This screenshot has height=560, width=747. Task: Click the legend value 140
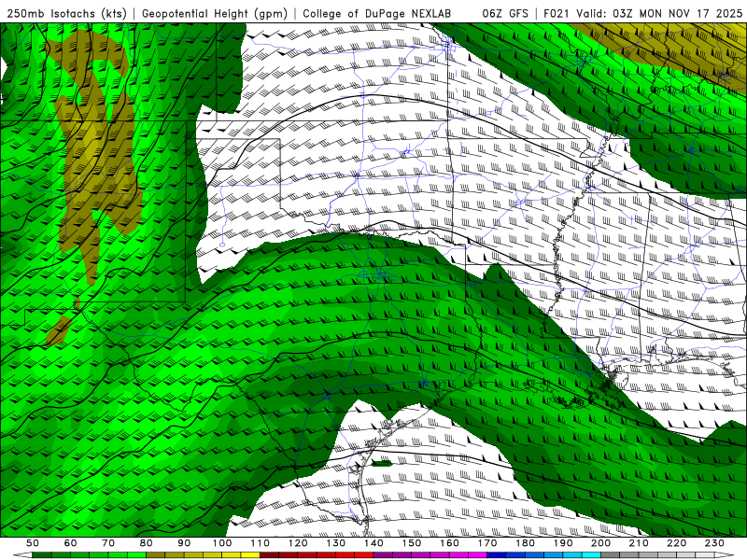pyautogui.click(x=373, y=543)
